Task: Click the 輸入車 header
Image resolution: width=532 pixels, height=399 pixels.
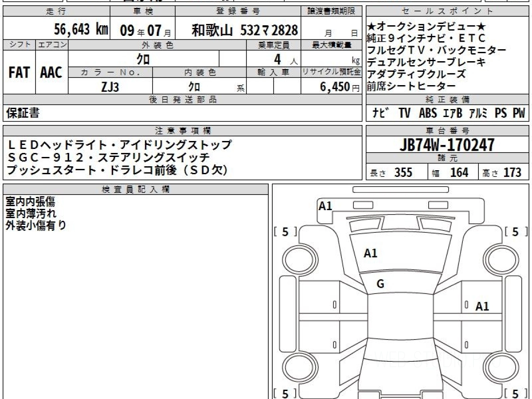Action: click(274, 72)
